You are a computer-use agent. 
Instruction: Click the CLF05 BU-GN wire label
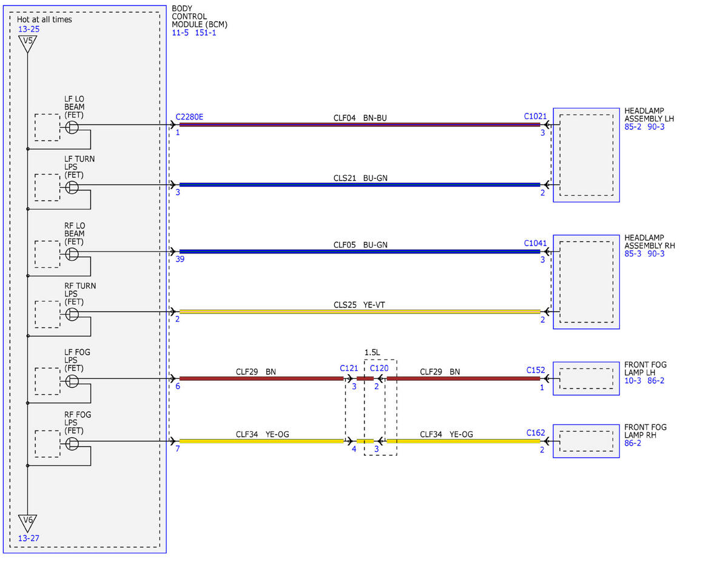point(360,245)
